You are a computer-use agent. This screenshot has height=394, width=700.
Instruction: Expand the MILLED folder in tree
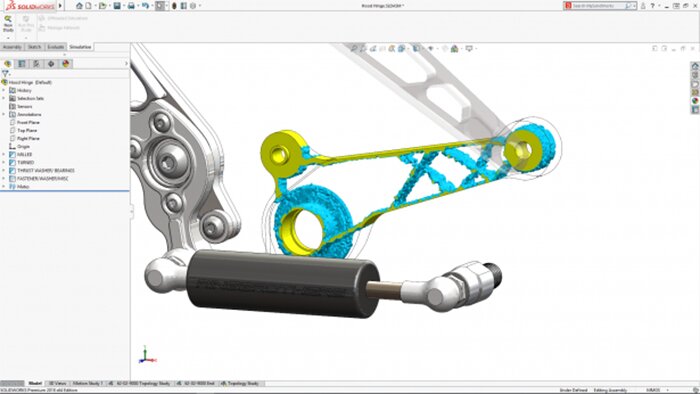coord(4,154)
